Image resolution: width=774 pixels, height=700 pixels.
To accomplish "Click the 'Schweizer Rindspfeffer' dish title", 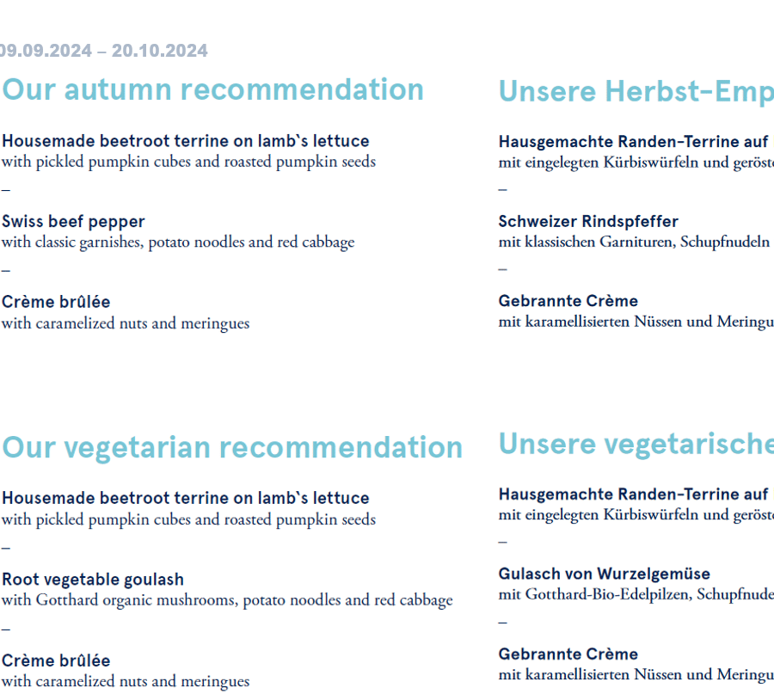I will pyautogui.click(x=588, y=222).
